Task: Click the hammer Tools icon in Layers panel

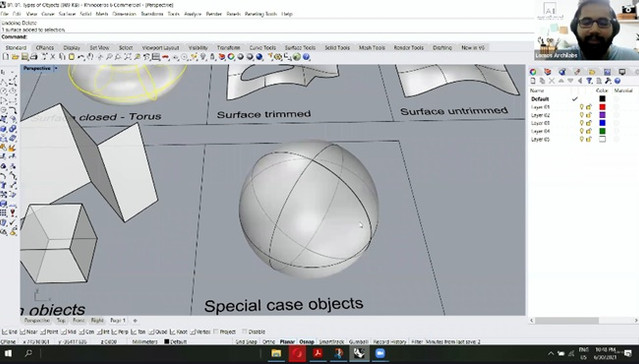Action: click(x=608, y=81)
